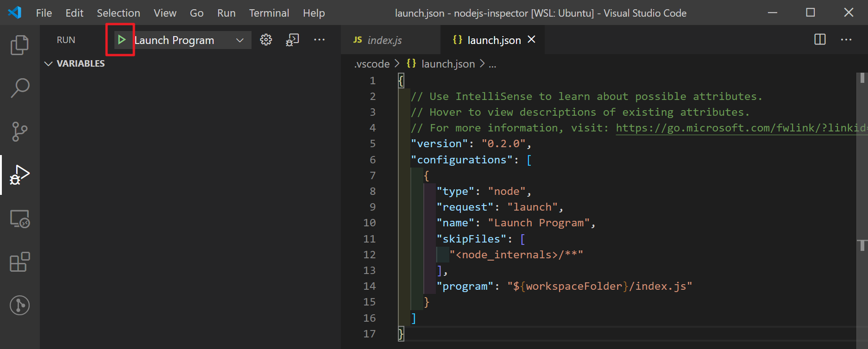Open launch.json via gear icon
Screen dimensions: 868x349
point(266,40)
